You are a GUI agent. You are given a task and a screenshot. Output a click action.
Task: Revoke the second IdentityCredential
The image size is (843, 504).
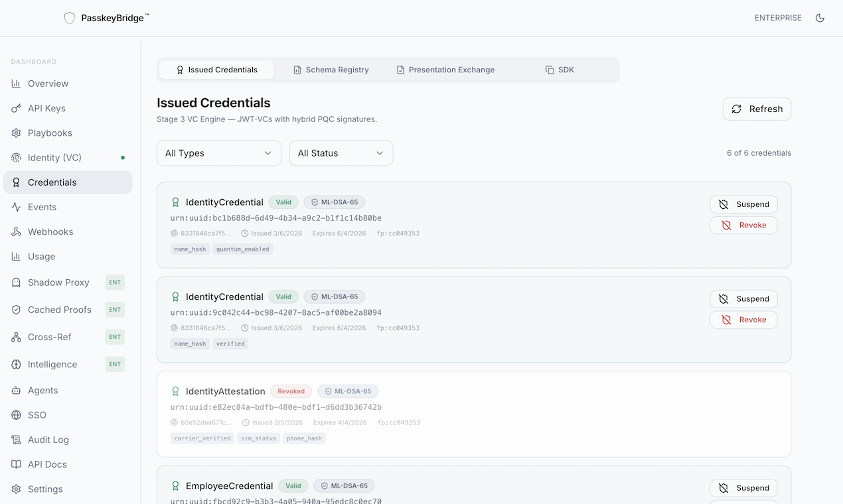click(x=743, y=319)
